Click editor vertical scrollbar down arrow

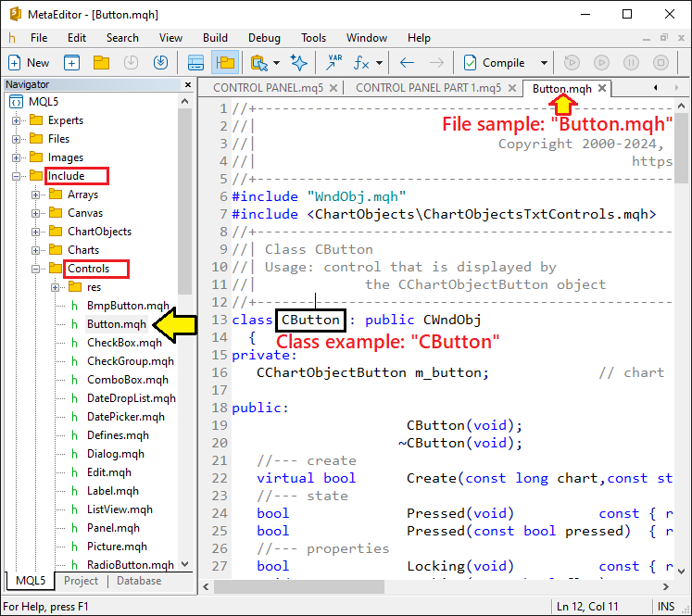pyautogui.click(x=682, y=572)
